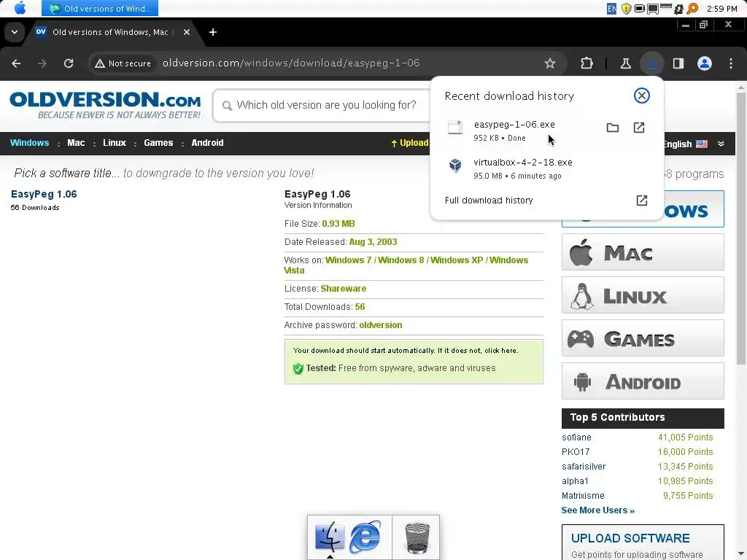Click the virtualbox-4-2-18.exe download entry
This screenshot has height=560, width=747.
[546, 168]
